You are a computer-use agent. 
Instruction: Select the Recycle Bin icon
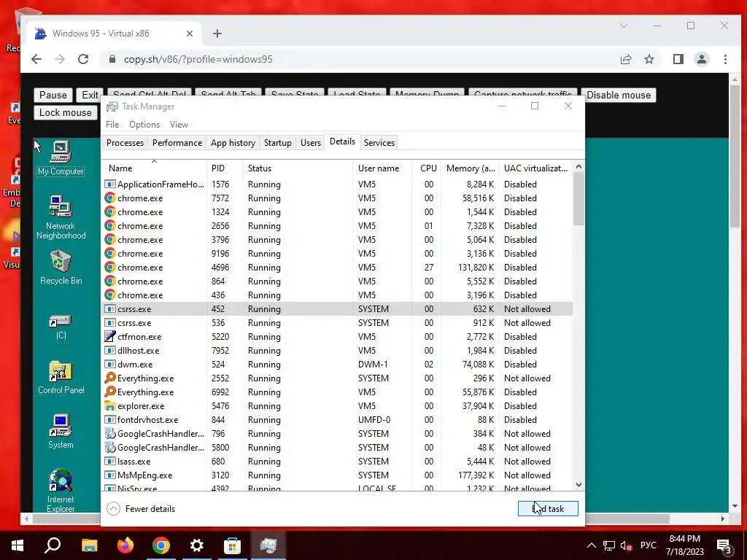point(61,268)
